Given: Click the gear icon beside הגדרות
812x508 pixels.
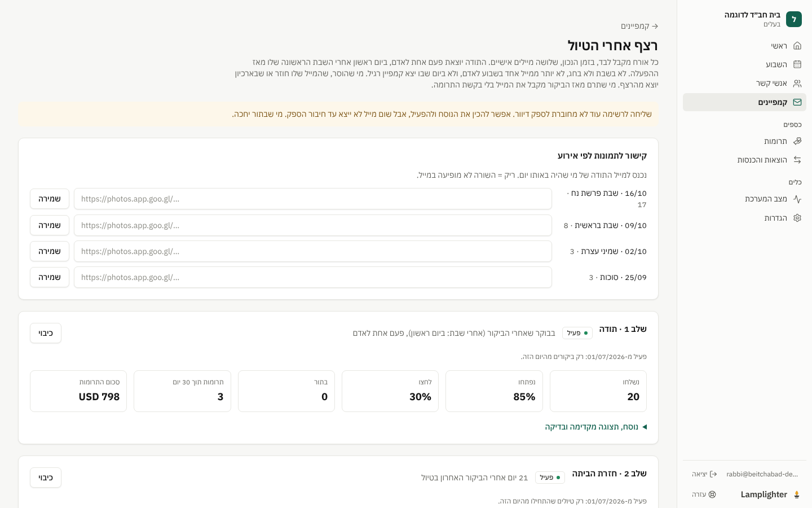Looking at the screenshot, I should [x=797, y=218].
